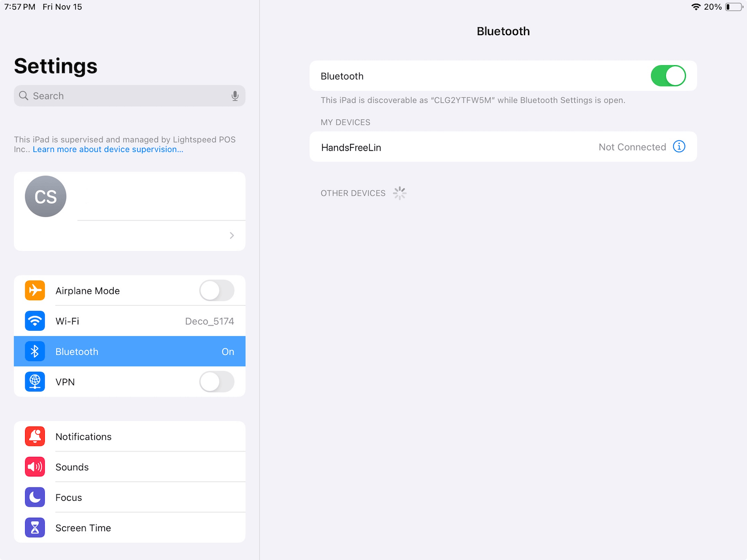Enable the Airplane Mode switch

click(217, 291)
